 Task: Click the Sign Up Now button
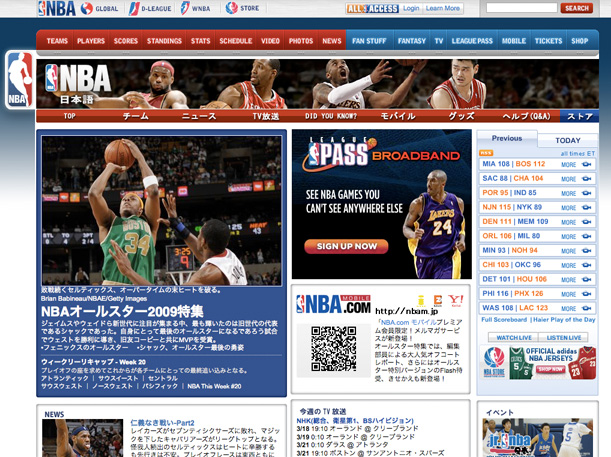tap(346, 246)
